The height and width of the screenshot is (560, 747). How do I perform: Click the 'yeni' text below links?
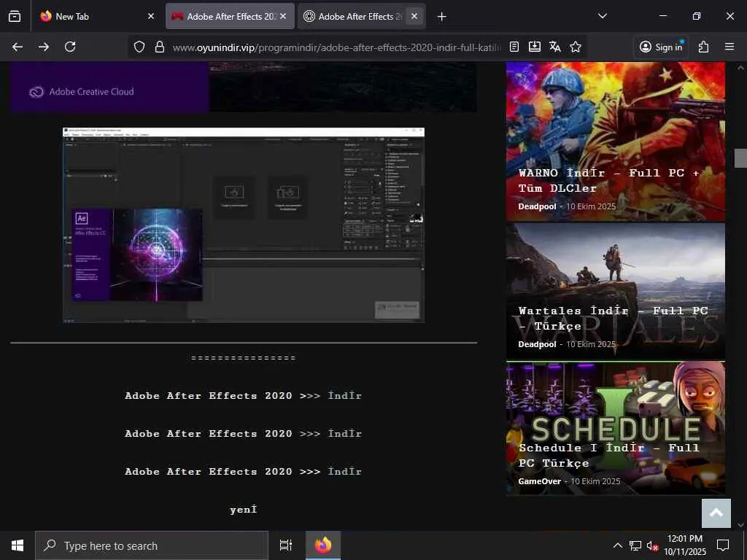[x=243, y=510]
